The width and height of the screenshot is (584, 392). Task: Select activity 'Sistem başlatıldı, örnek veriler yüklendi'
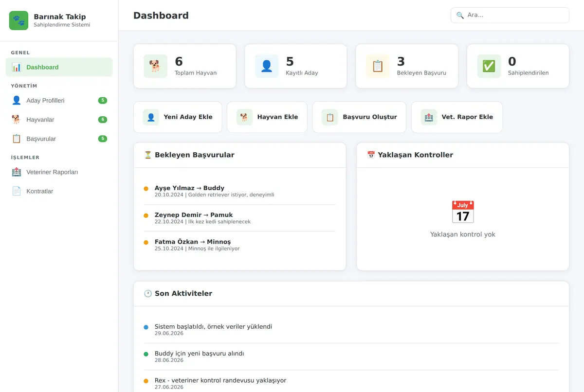[351, 330]
